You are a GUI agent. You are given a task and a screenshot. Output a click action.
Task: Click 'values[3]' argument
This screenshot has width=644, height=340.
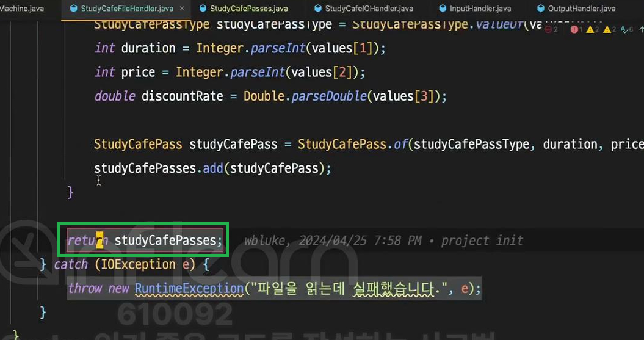403,96
